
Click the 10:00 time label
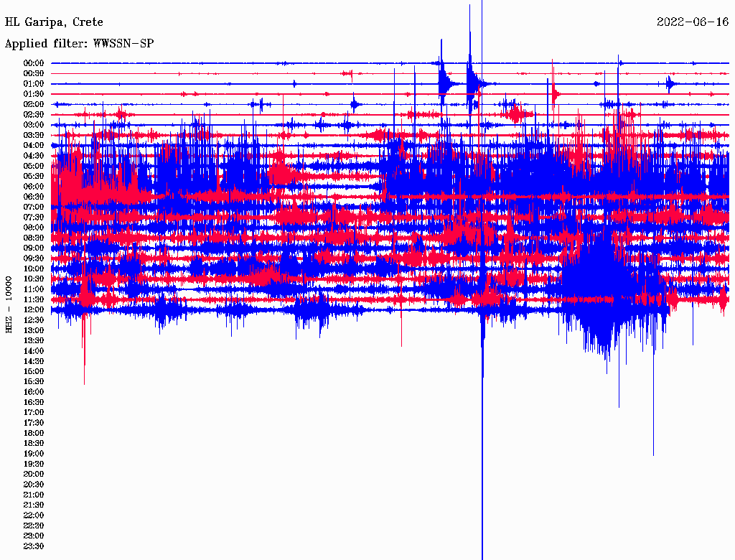point(34,269)
